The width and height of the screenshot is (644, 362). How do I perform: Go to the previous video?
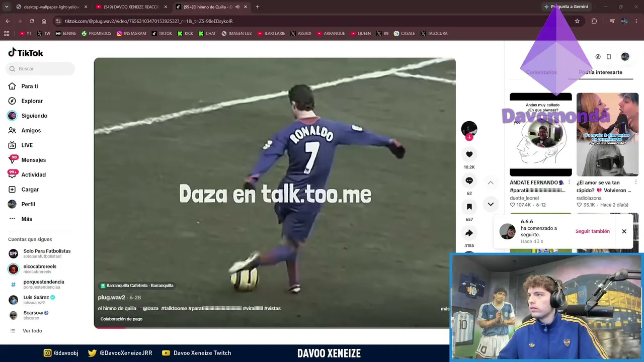491,183
